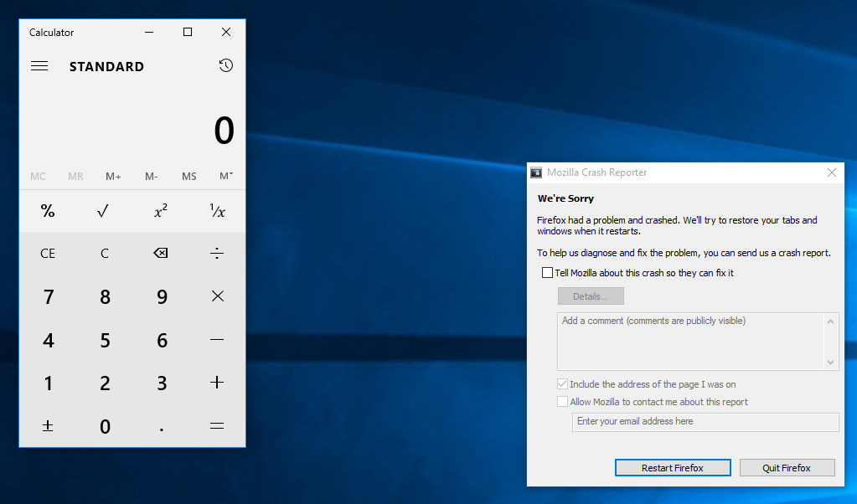Click the plus operator key
857x504 pixels.
pos(217,383)
